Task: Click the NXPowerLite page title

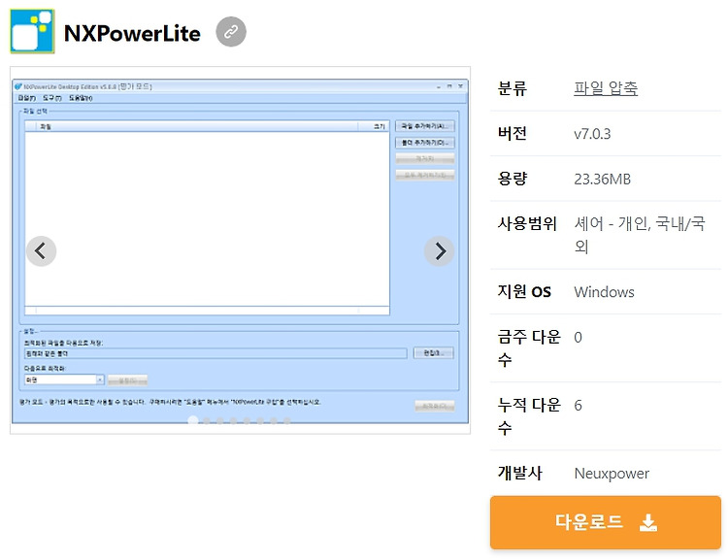Action: coord(132,33)
